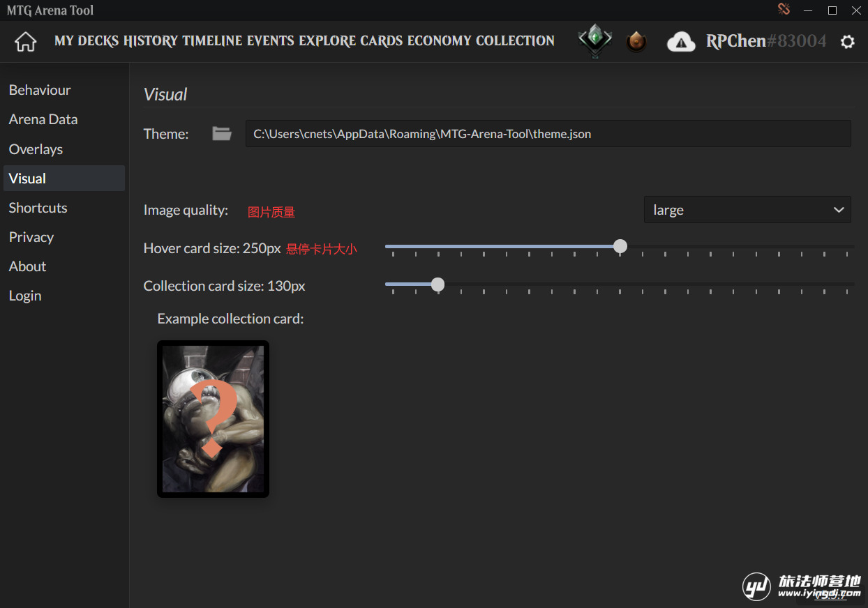The width and height of the screenshot is (868, 608).
Task: Open the My Decks tab
Action: click(87, 41)
